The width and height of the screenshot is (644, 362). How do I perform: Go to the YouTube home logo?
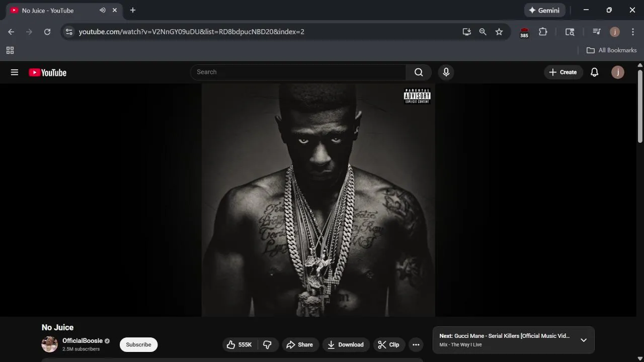48,72
